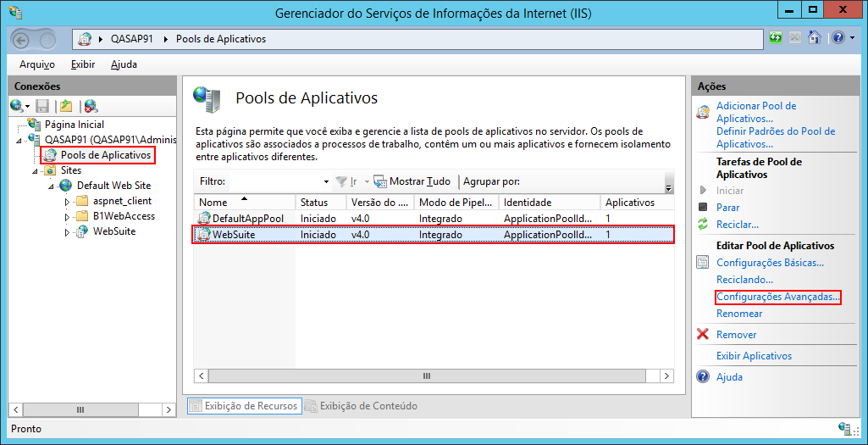Click the green Reciclar arrows icon
This screenshot has height=445, width=868.
[x=703, y=225]
